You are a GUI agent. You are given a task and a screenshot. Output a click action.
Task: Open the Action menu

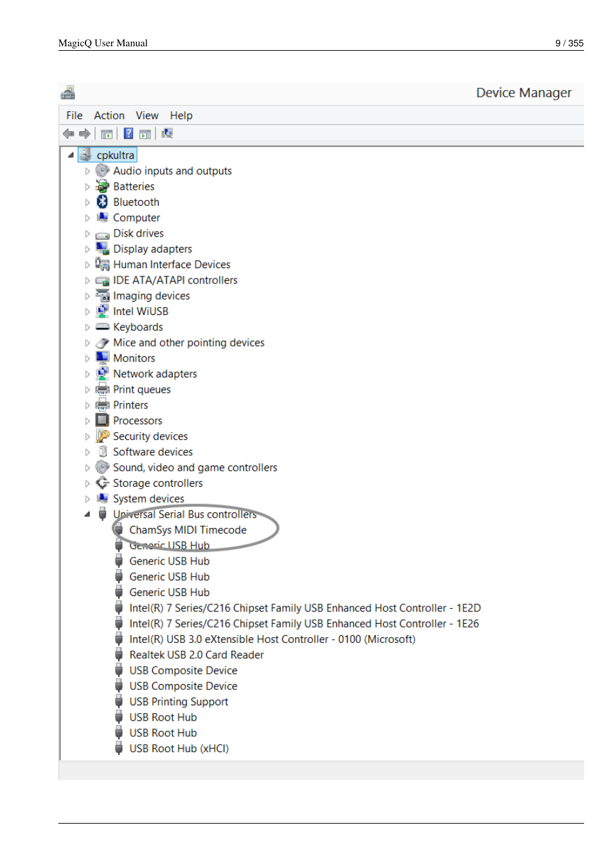tap(109, 116)
